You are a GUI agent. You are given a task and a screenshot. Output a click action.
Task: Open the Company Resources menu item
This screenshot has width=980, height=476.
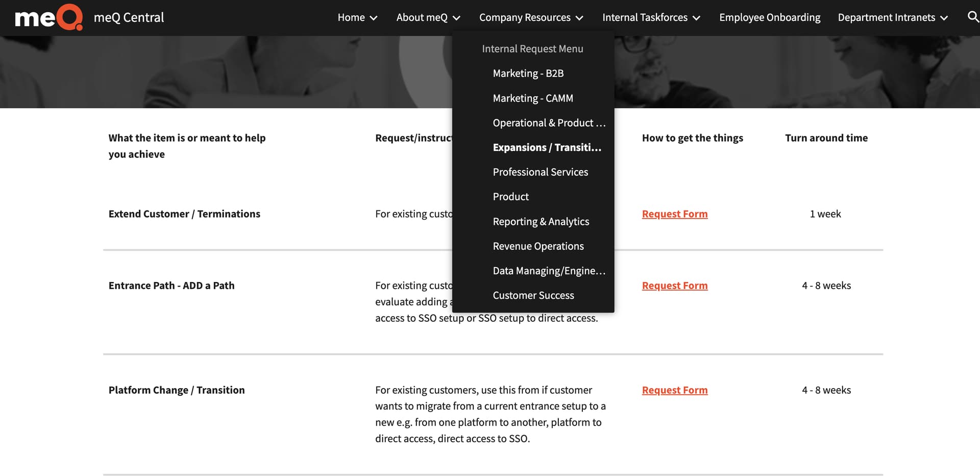point(525,17)
